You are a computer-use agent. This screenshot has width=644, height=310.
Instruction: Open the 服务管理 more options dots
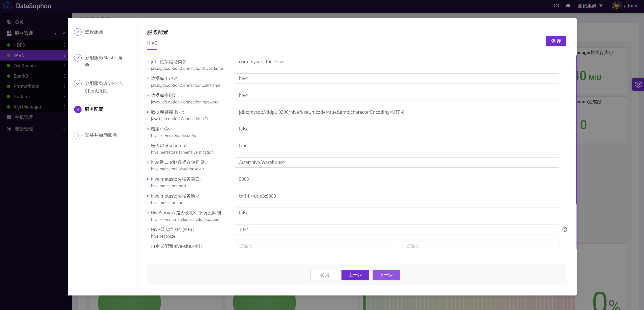coord(55,33)
